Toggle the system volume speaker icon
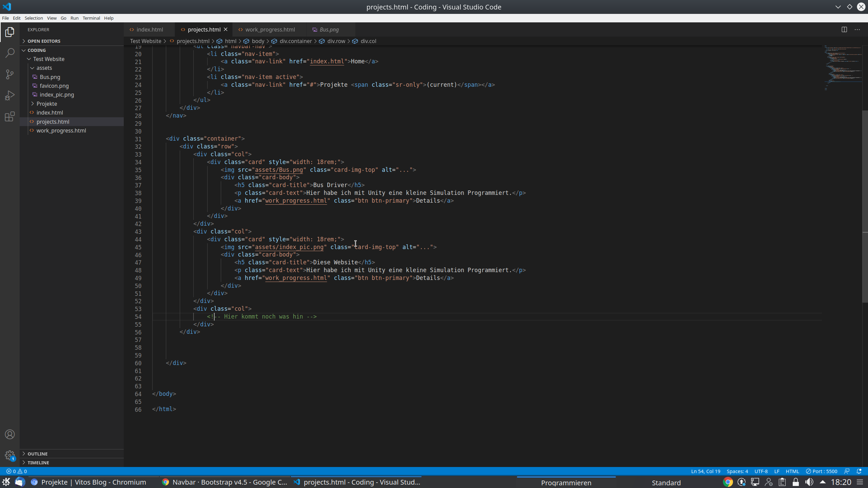 coord(809,482)
